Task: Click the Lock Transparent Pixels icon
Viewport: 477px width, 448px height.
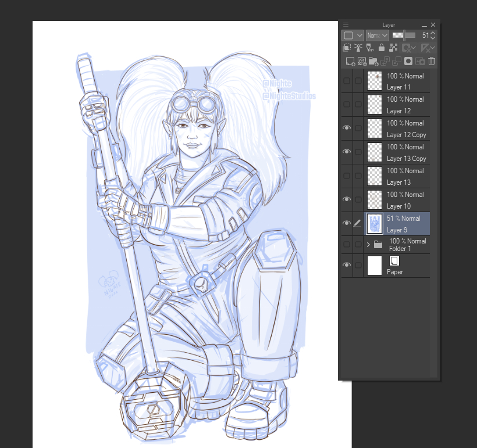Action: pos(394,48)
